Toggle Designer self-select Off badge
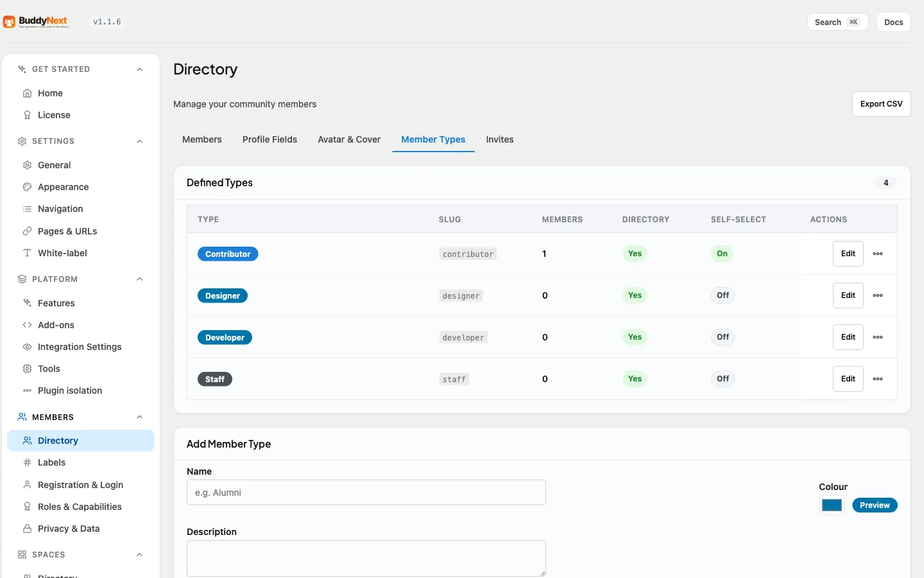The width and height of the screenshot is (924, 578). (x=723, y=295)
